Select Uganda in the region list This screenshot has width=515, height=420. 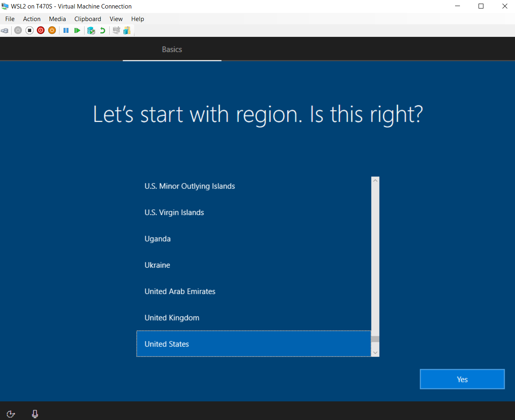157,239
